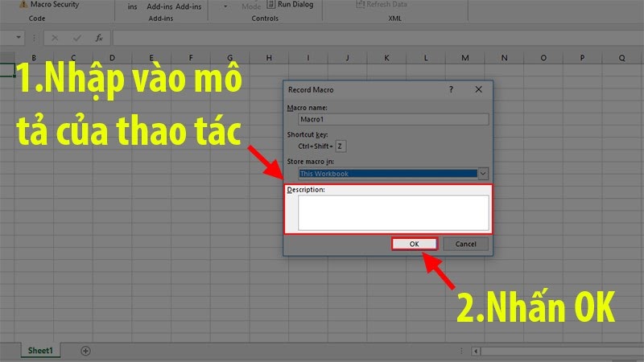This screenshot has height=362, width=644.
Task: Confirm with the OK button
Action: click(x=414, y=244)
